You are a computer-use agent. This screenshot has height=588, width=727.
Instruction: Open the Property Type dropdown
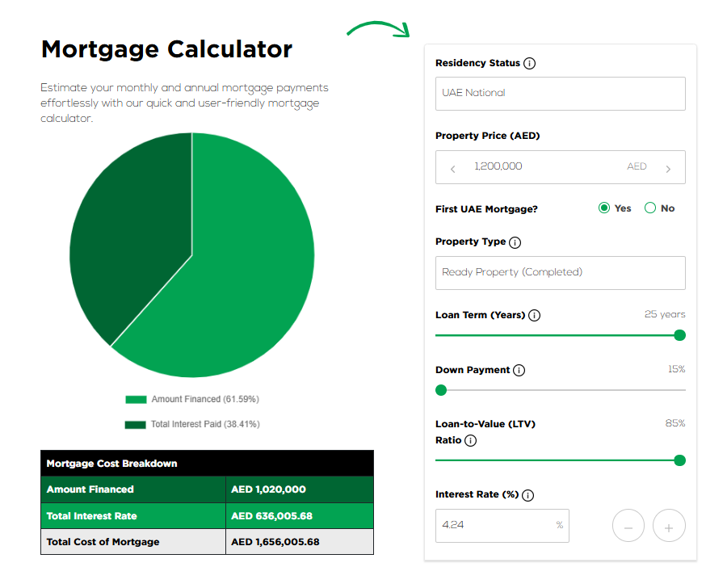click(x=560, y=273)
